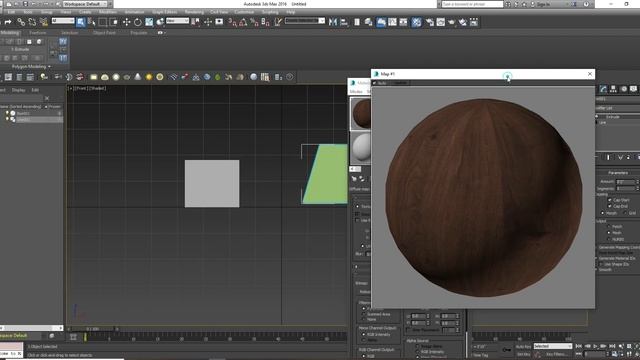Expand the Modifier List dropdown
Viewport: 640px width, 360px height.
point(618,108)
